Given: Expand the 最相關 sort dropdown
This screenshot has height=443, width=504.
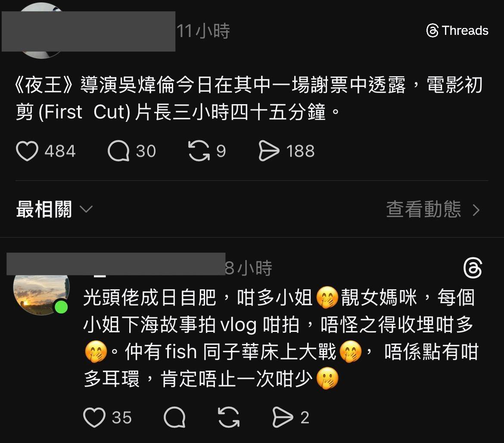Looking at the screenshot, I should pos(54,210).
